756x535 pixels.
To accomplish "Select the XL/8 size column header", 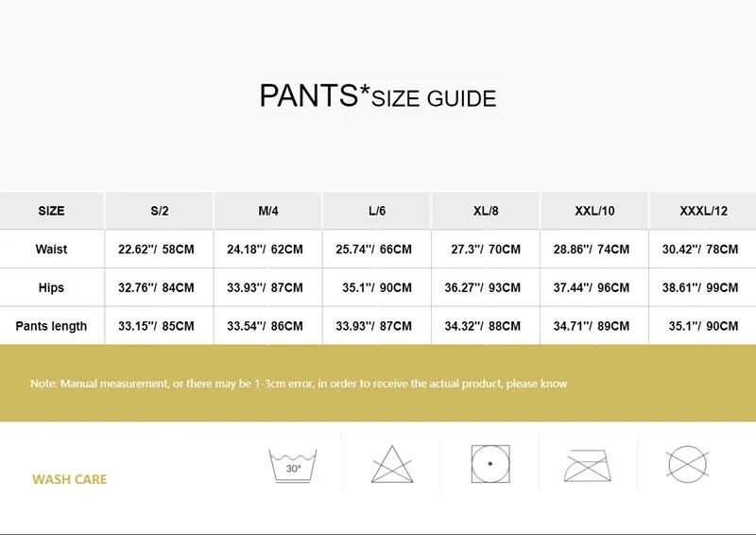I will [x=486, y=211].
